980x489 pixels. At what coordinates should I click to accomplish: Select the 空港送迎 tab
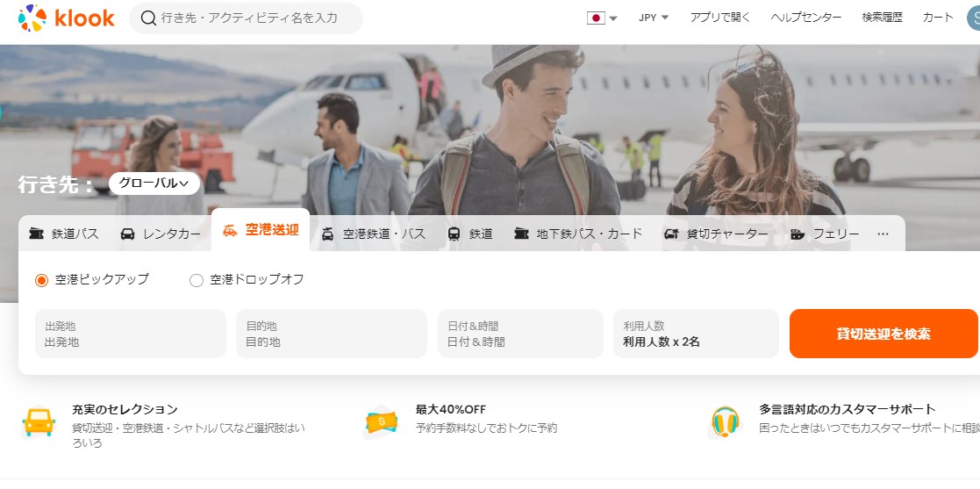coord(261,230)
